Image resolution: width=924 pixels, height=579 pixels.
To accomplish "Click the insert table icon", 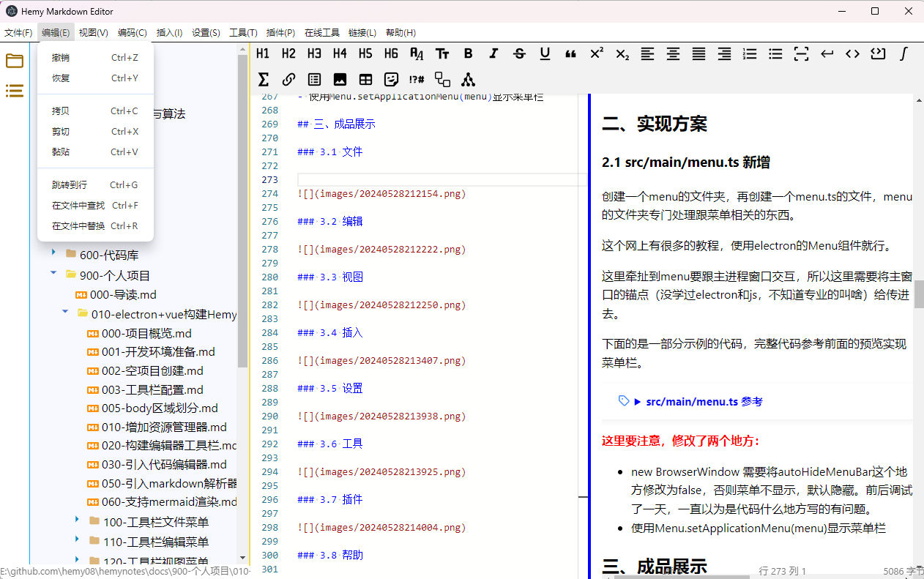I will (365, 79).
